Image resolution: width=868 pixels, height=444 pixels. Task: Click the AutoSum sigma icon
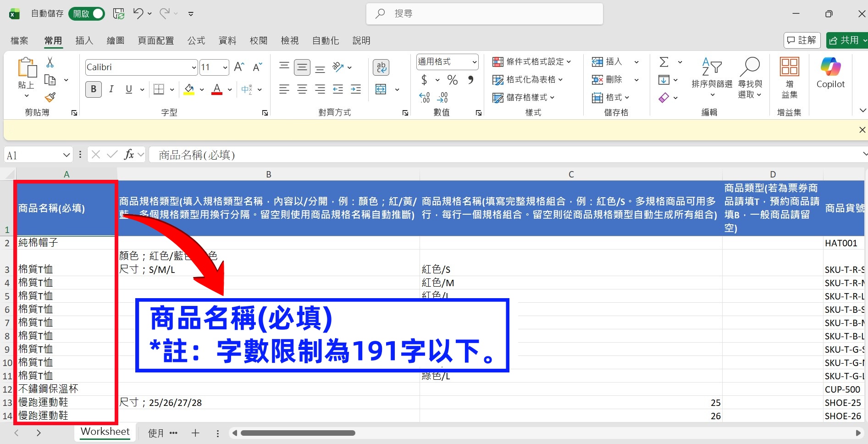[664, 62]
